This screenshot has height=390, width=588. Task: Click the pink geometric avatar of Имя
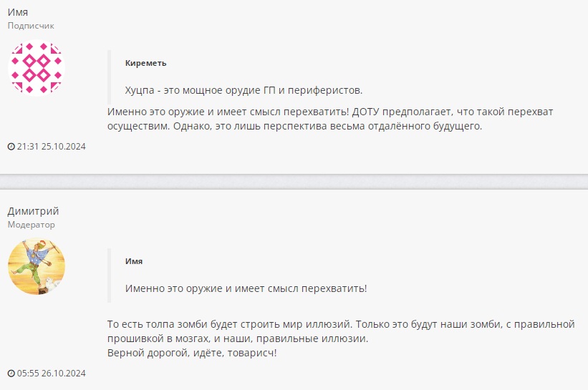(x=37, y=68)
